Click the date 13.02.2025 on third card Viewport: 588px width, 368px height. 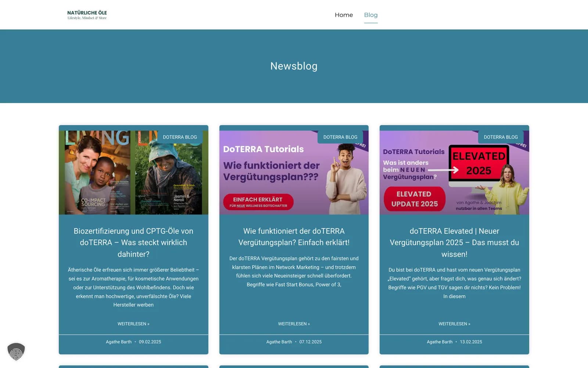point(471,342)
